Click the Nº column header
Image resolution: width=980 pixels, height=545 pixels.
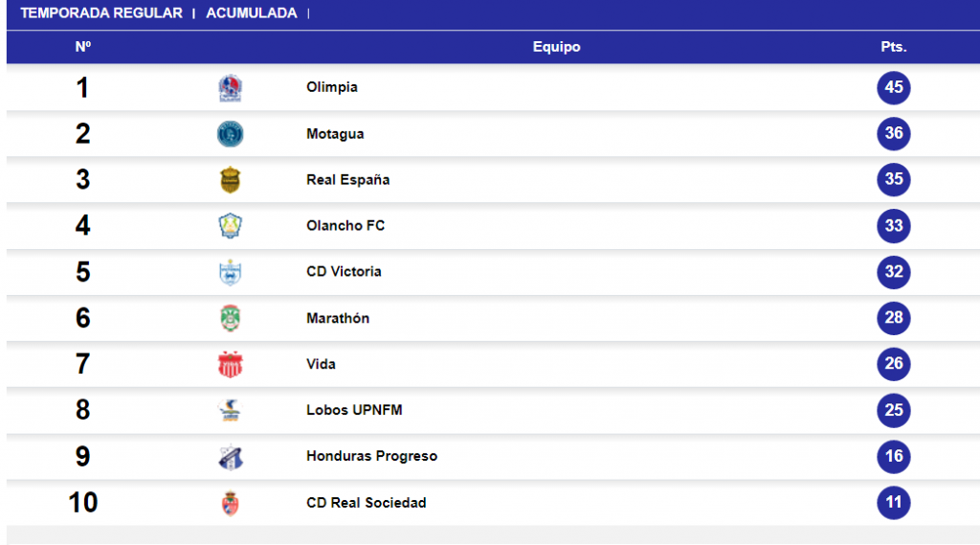pos(83,47)
